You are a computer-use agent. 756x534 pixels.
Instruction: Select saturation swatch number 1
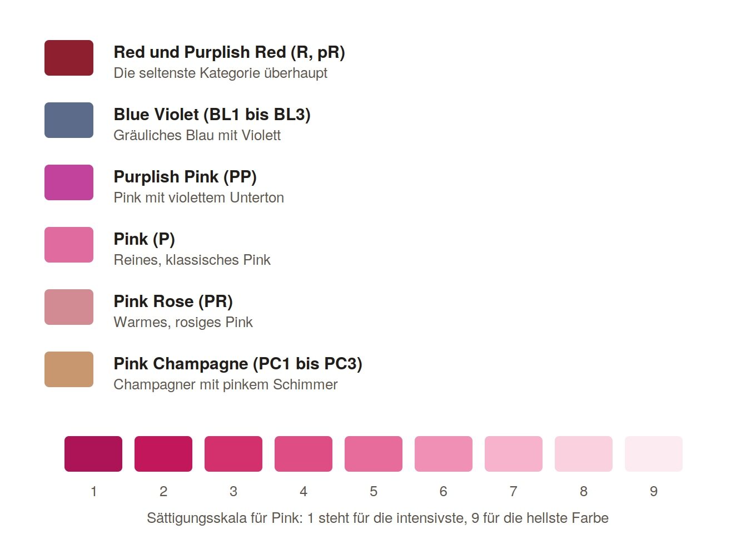[93, 454]
